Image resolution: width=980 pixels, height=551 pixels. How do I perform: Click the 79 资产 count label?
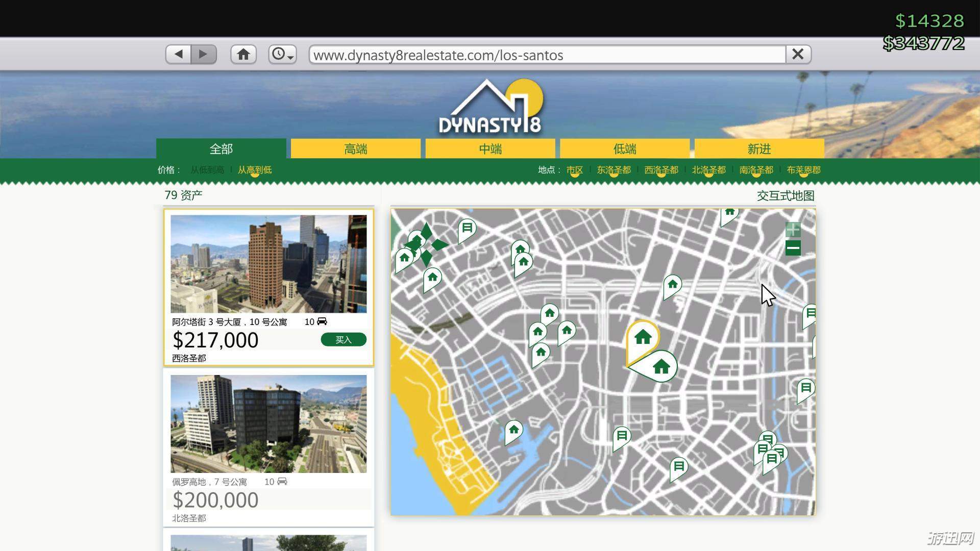(x=183, y=195)
